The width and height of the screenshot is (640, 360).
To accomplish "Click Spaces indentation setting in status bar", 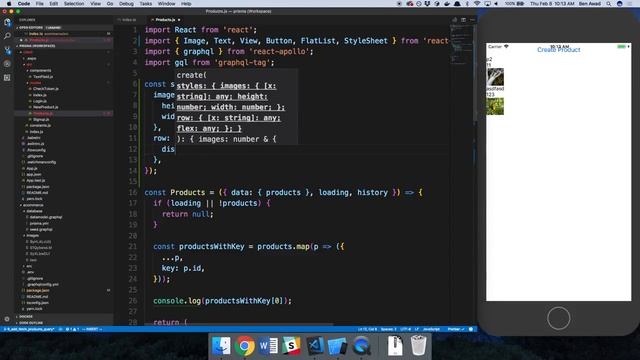I will 388,329.
